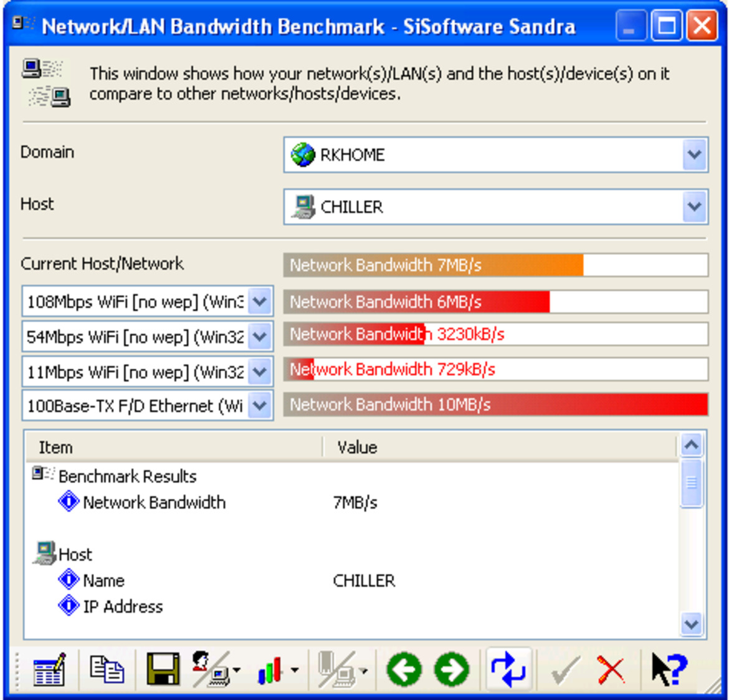Click the red 6MB/s bandwidth bar
The height and width of the screenshot is (700, 729).
tap(496, 302)
